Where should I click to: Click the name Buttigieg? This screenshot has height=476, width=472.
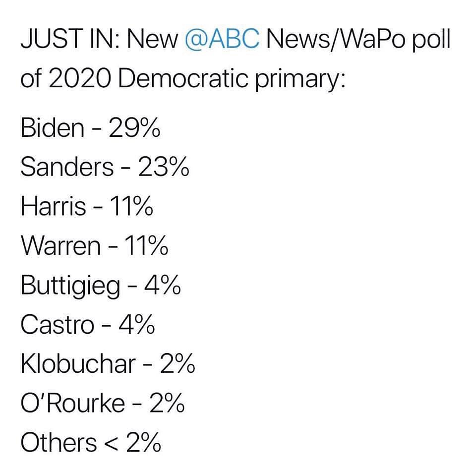pyautogui.click(x=70, y=286)
